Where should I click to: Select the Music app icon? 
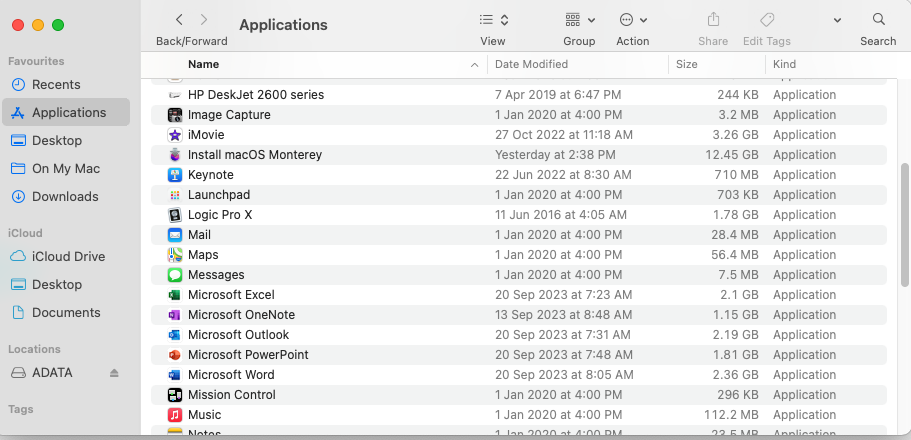pos(174,415)
